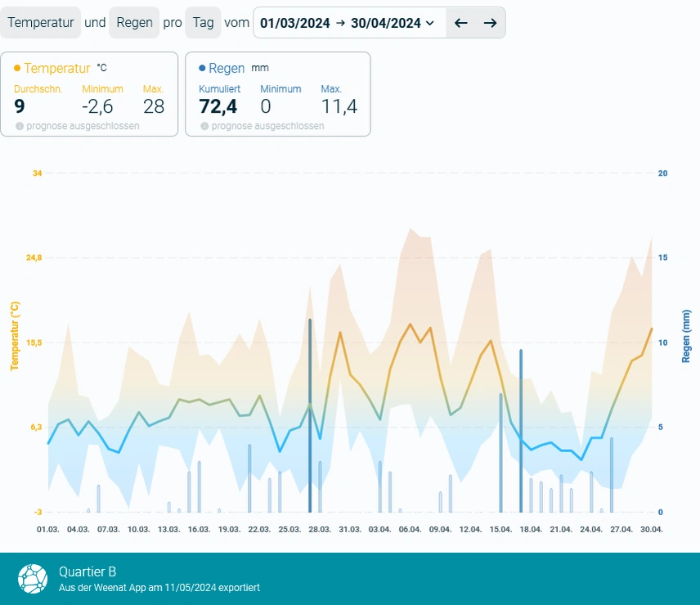Click the blue Regen legend dot
Image resolution: width=700 pixels, height=605 pixels.
point(202,68)
